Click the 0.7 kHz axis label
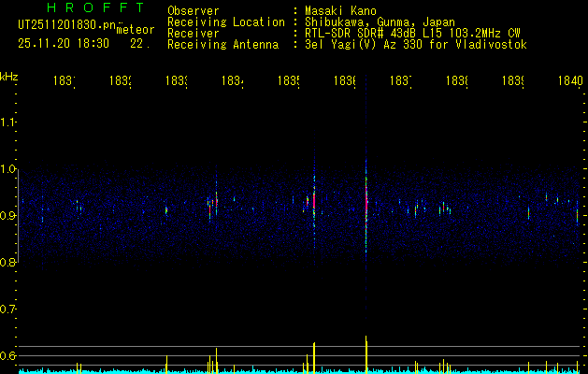The height and width of the screenshot is (374, 588). [x=7, y=309]
